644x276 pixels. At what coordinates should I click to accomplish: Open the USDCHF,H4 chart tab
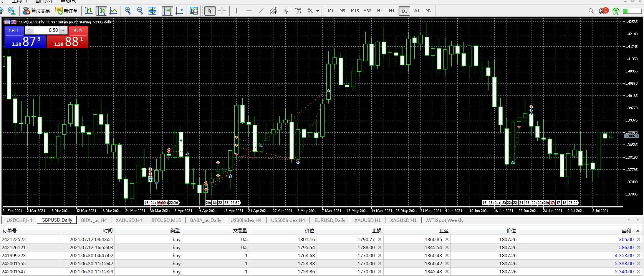[20, 220]
